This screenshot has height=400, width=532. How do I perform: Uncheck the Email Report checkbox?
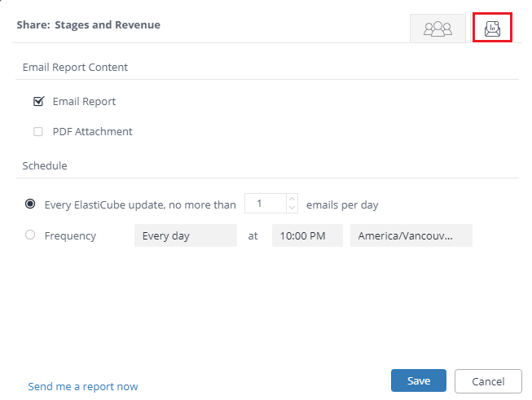pyautogui.click(x=38, y=102)
